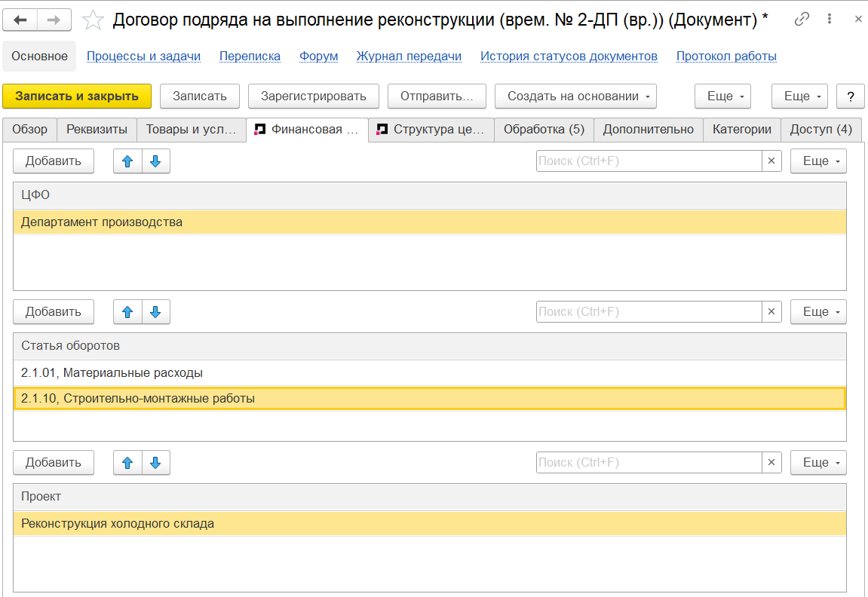Click the Проект column header
The height and width of the screenshot is (597, 868).
click(430, 497)
